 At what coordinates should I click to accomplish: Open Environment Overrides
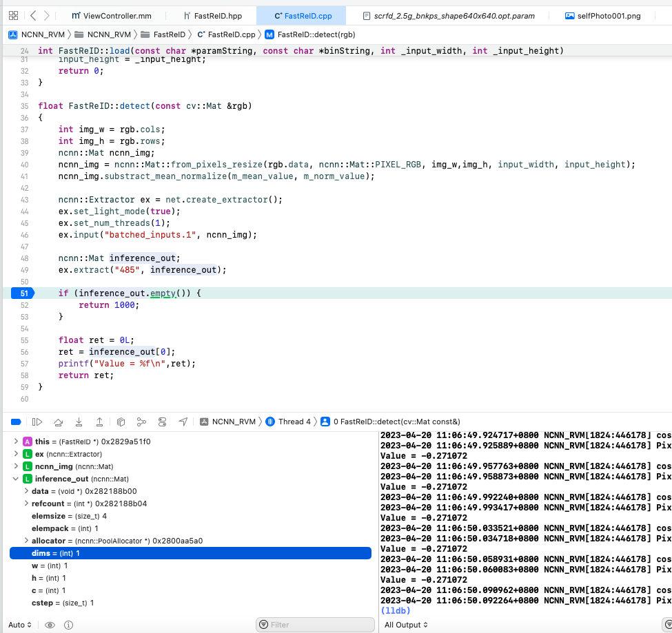click(162, 422)
